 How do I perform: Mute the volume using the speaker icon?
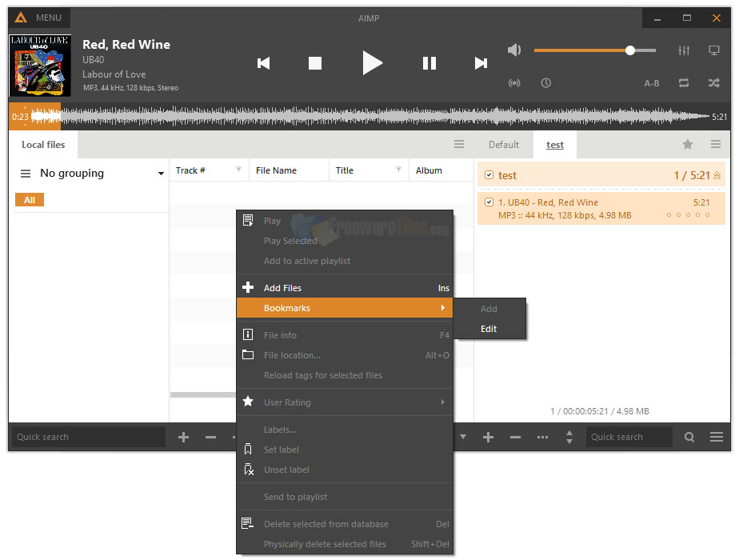tap(514, 50)
